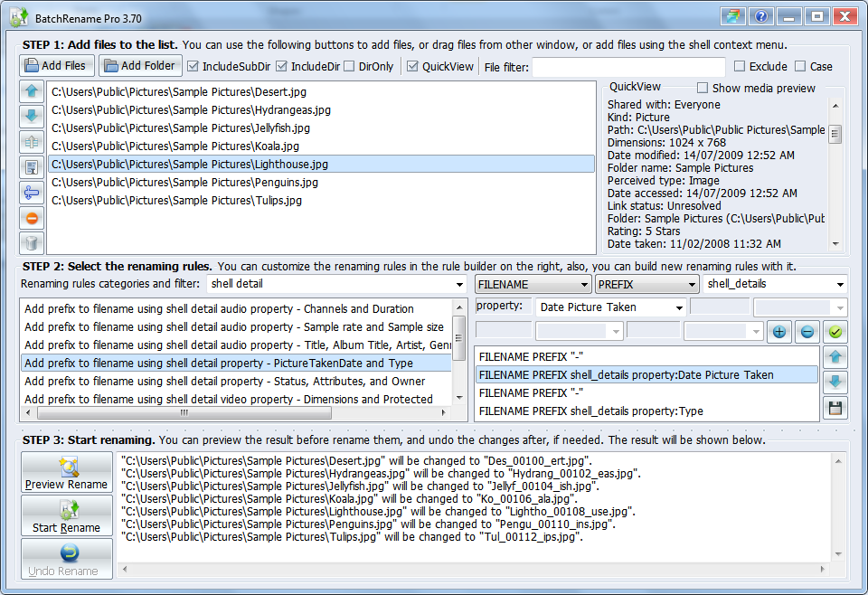Enable Show media preview checkbox
This screenshot has height=595, width=868.
coord(703,88)
